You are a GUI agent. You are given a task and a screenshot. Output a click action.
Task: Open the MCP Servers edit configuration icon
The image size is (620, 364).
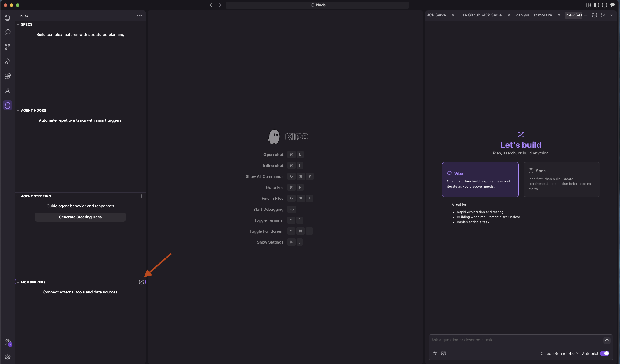142,282
